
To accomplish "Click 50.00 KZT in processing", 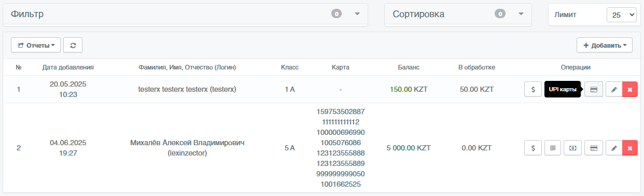I will point(477,89).
